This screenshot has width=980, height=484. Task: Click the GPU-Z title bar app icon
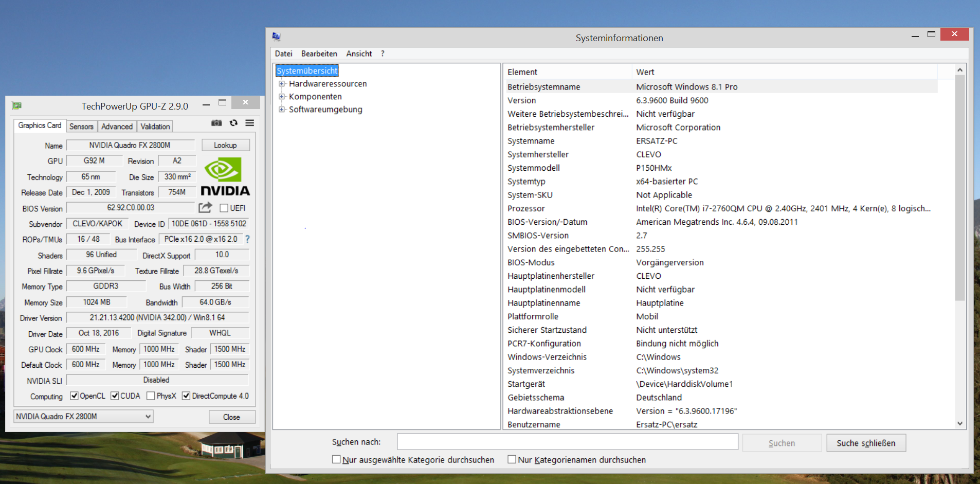(x=17, y=106)
